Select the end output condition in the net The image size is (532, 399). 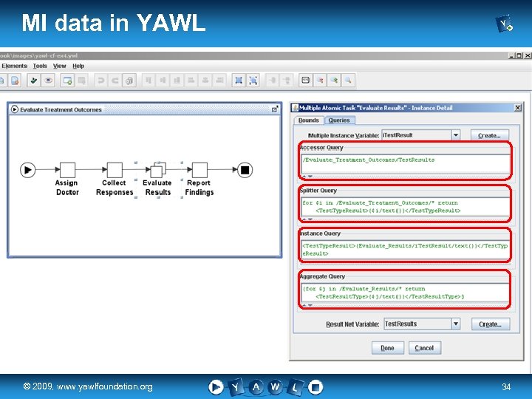coord(245,170)
